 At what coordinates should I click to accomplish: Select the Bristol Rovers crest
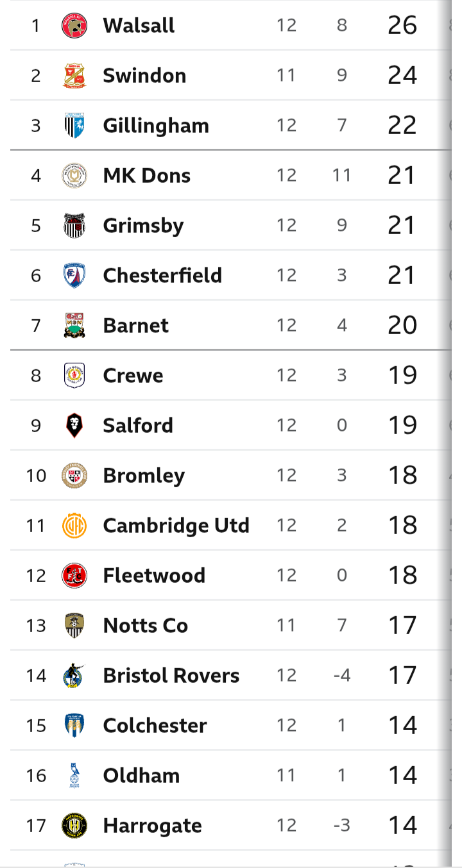click(74, 676)
